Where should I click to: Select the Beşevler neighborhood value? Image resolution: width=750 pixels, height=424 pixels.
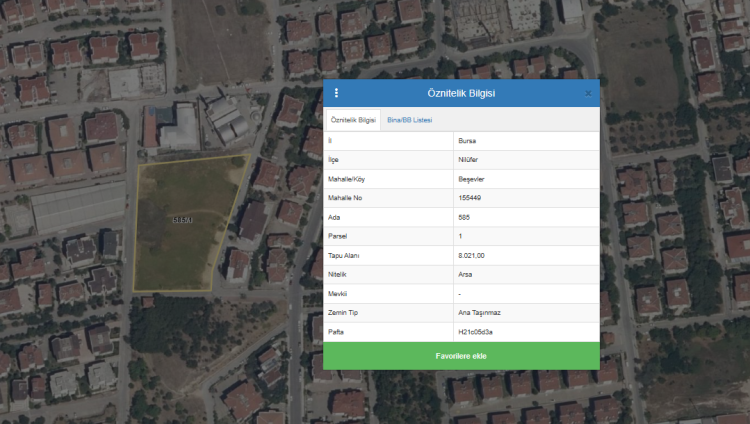pyautogui.click(x=471, y=179)
